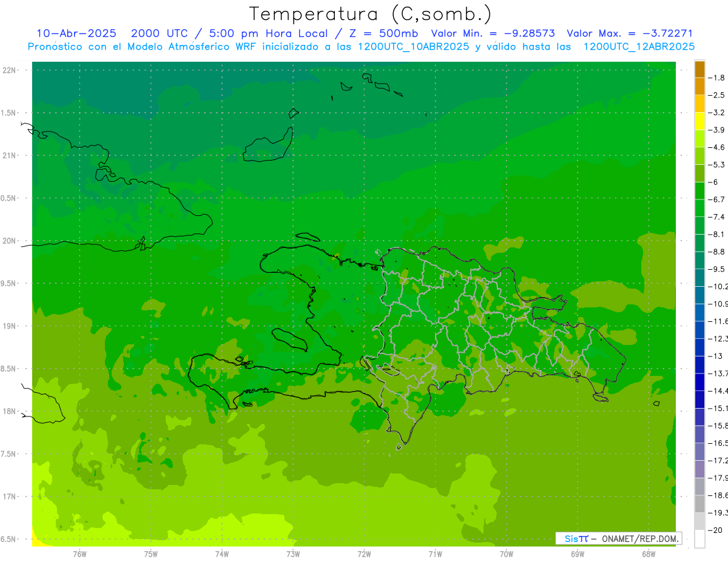
Task: Click the colorbar label -2.5
Action: point(716,95)
